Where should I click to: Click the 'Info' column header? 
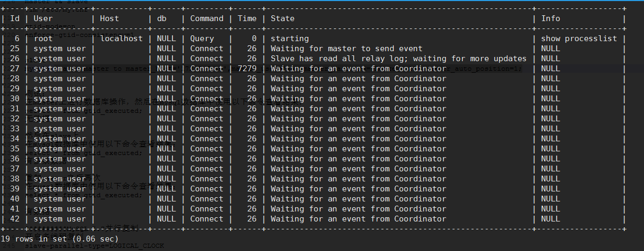tap(551, 18)
